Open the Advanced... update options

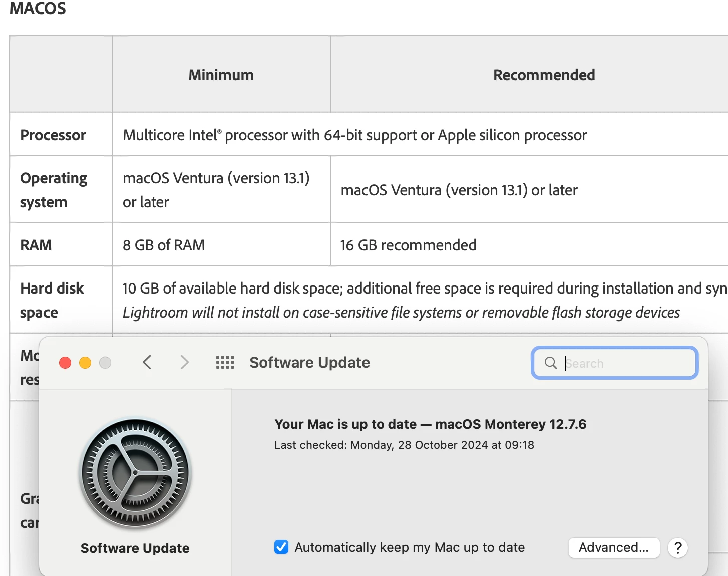point(614,548)
